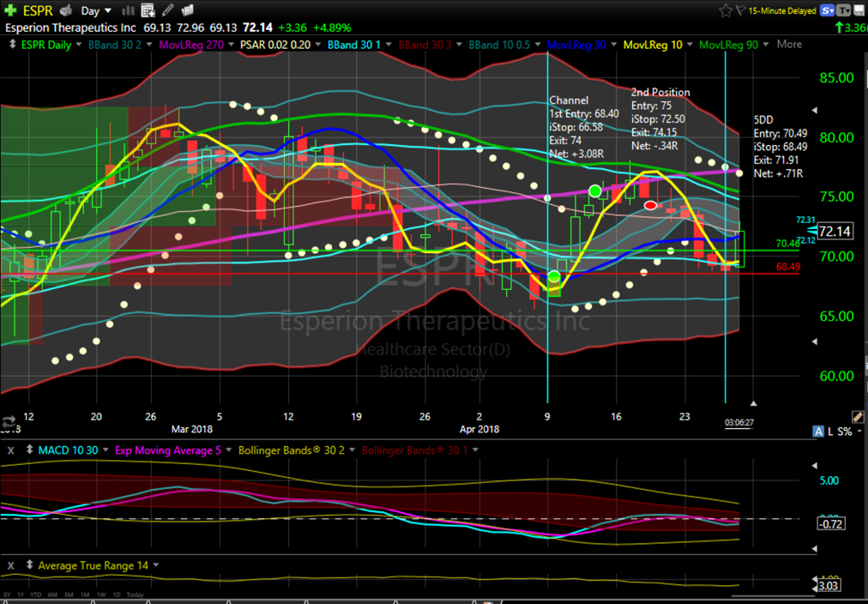This screenshot has height=604, width=868.
Task: Click the ESPR ticker symbol
Action: pos(38,10)
